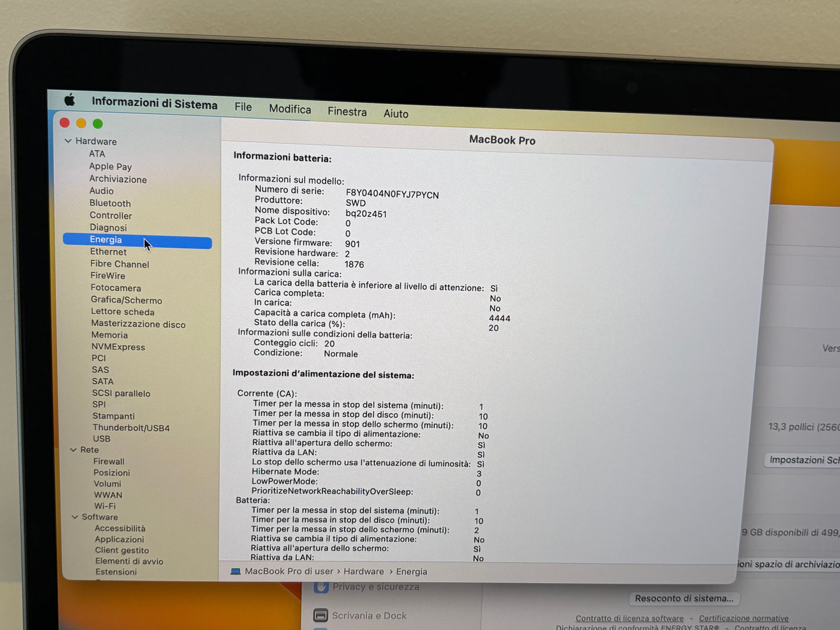Click Hardware in the path bar
The width and height of the screenshot is (840, 630).
click(x=364, y=571)
